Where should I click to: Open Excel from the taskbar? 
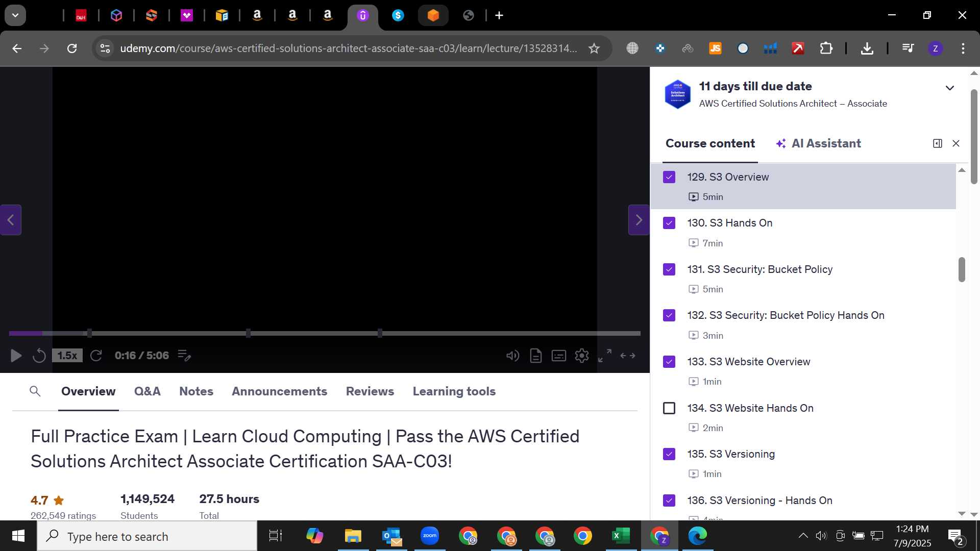621,536
